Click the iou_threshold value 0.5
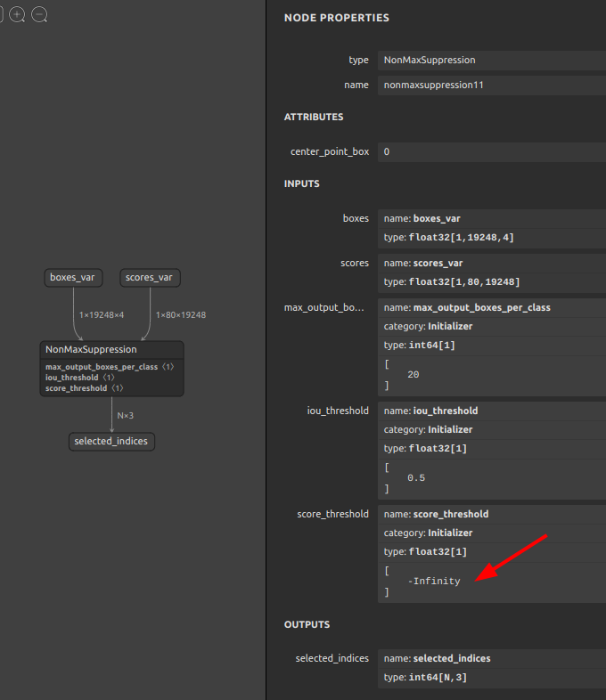The image size is (606, 700). 416,478
